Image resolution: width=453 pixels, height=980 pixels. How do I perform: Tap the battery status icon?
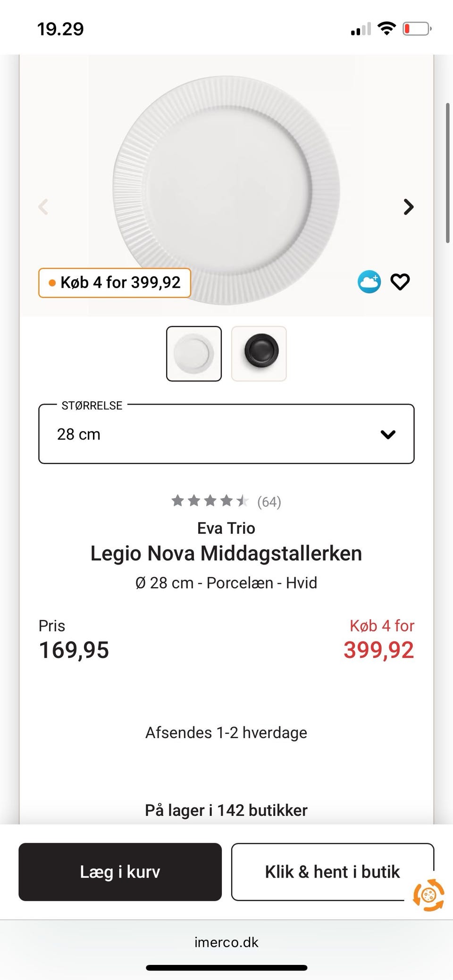[417, 29]
